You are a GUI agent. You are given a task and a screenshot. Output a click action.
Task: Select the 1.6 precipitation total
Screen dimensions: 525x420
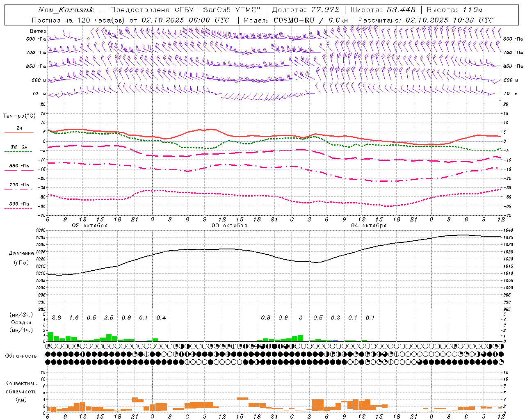point(74,318)
